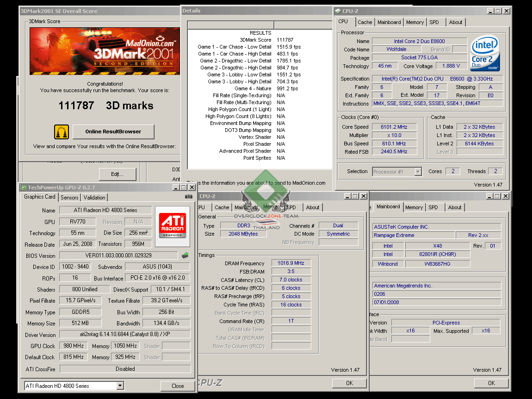Click OK in the CPU-Z Mainboard window
The image size is (532, 399).
[x=491, y=383]
